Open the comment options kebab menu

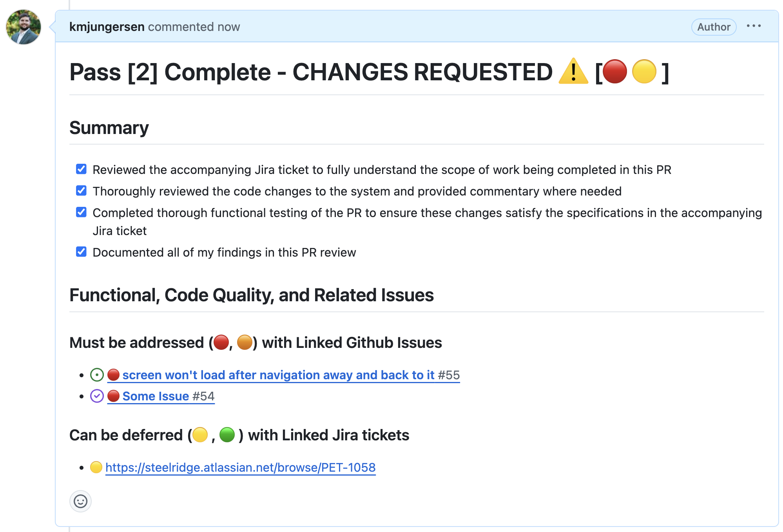[754, 26]
